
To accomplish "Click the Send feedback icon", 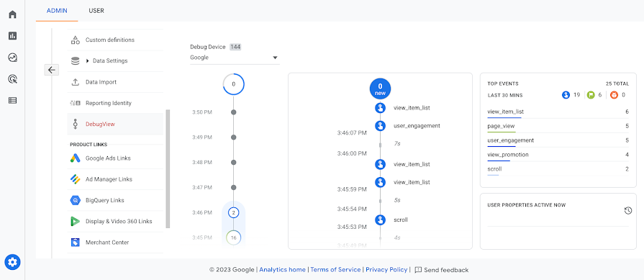I will [418, 270].
